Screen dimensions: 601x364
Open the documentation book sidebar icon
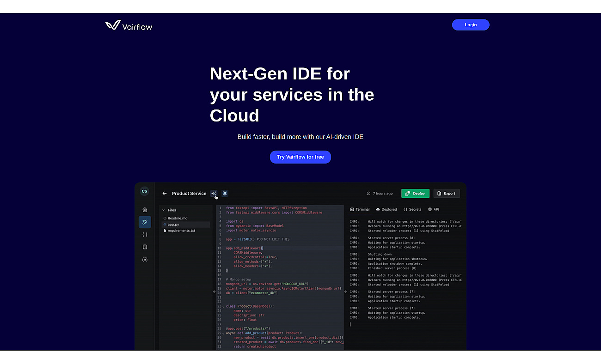[x=145, y=247]
